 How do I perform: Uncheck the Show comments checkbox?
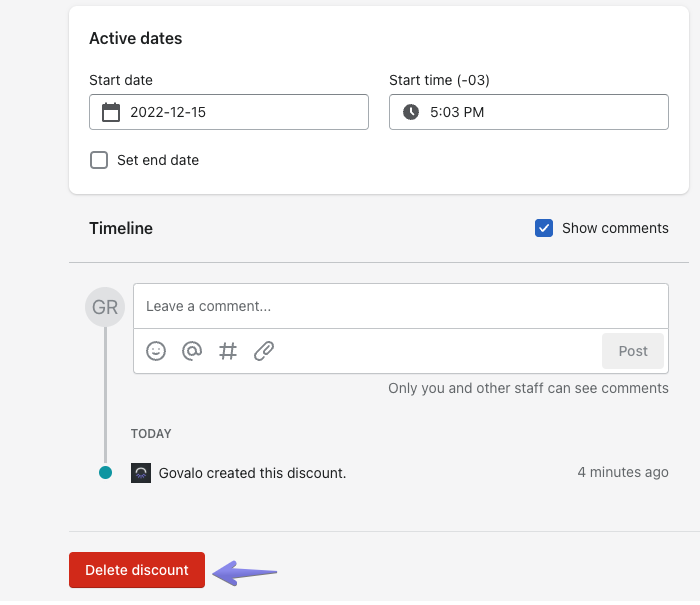click(x=544, y=228)
